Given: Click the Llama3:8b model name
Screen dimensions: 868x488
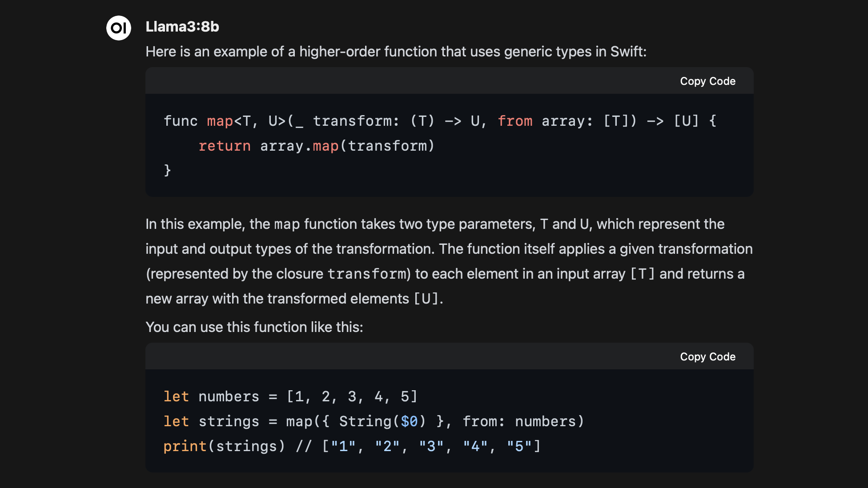Looking at the screenshot, I should [182, 27].
